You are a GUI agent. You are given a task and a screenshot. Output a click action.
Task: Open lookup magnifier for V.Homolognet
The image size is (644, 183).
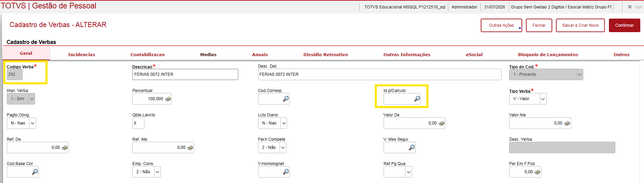point(286,172)
